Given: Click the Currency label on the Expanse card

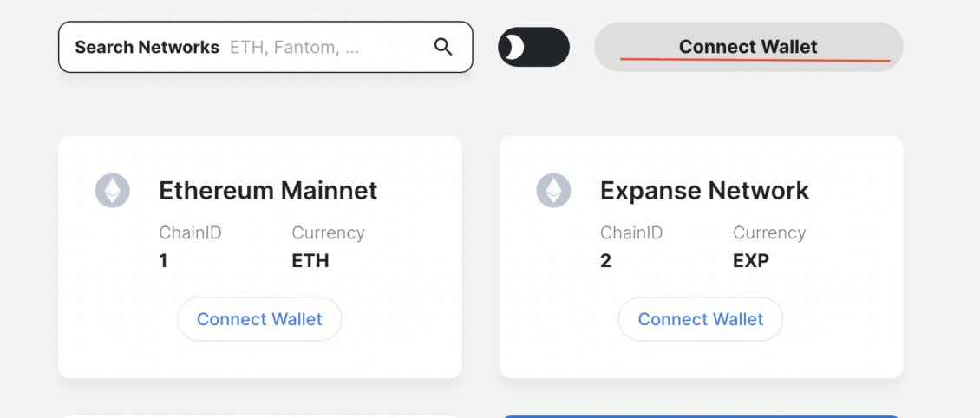Looking at the screenshot, I should pyautogui.click(x=769, y=232).
